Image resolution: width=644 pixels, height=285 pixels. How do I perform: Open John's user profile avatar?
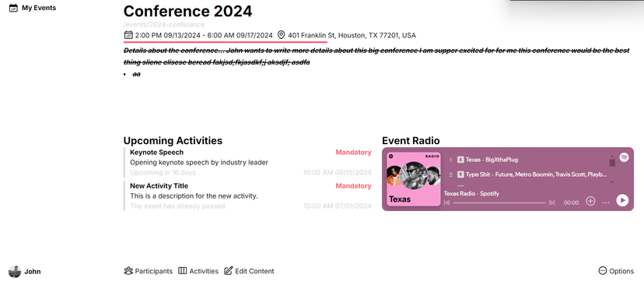tap(15, 272)
